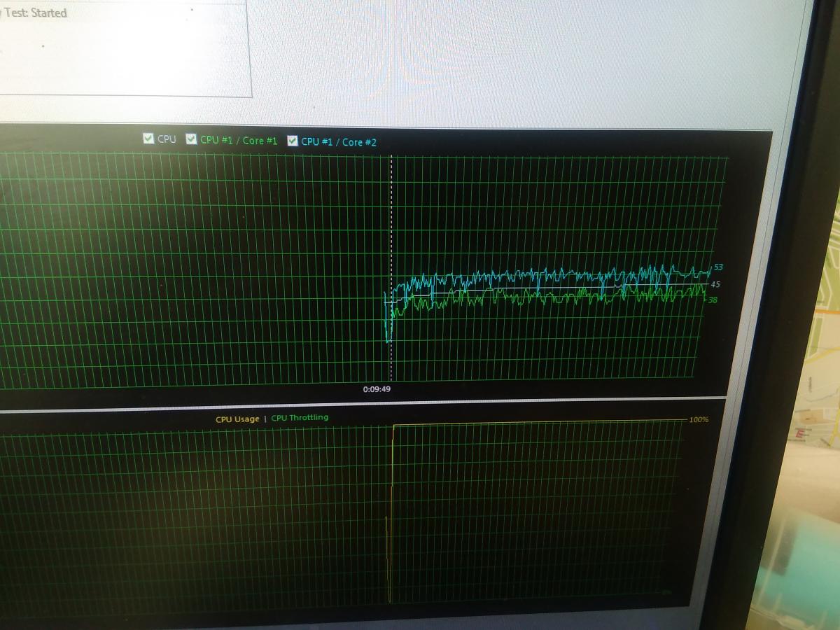840x630 pixels.
Task: Click the CPU #1 / Core #2 label text
Action: point(339,142)
